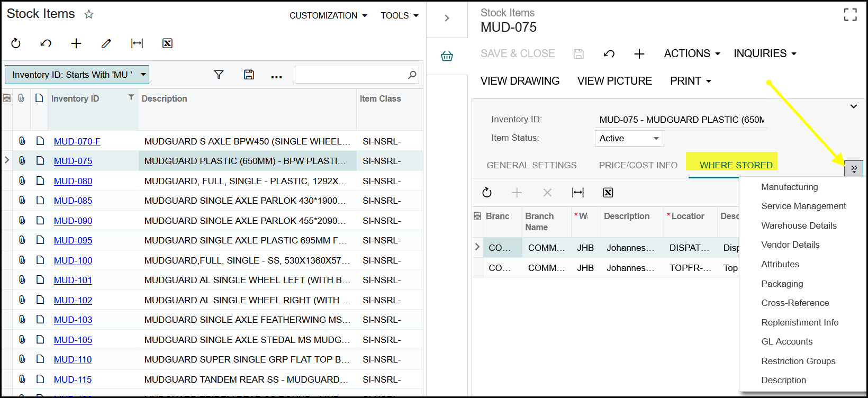Screen dimensions: 868x398
Task: Open the MUD-080 inventory link
Action: point(73,181)
